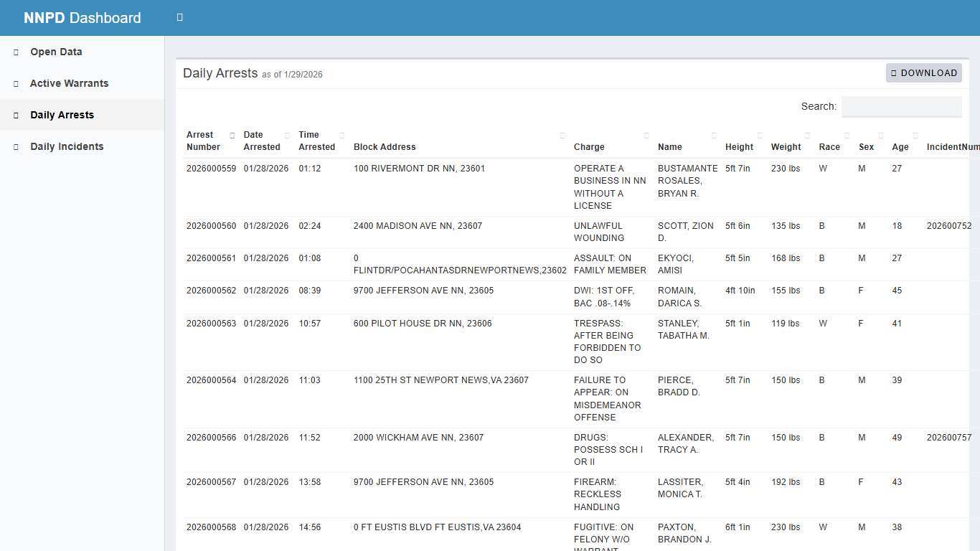Click the download icon inside the DOWNLOAD button
This screenshot has height=551, width=980.
pos(894,72)
